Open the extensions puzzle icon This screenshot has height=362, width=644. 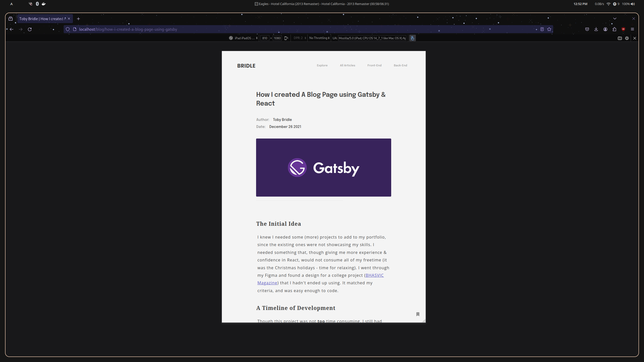(x=614, y=29)
